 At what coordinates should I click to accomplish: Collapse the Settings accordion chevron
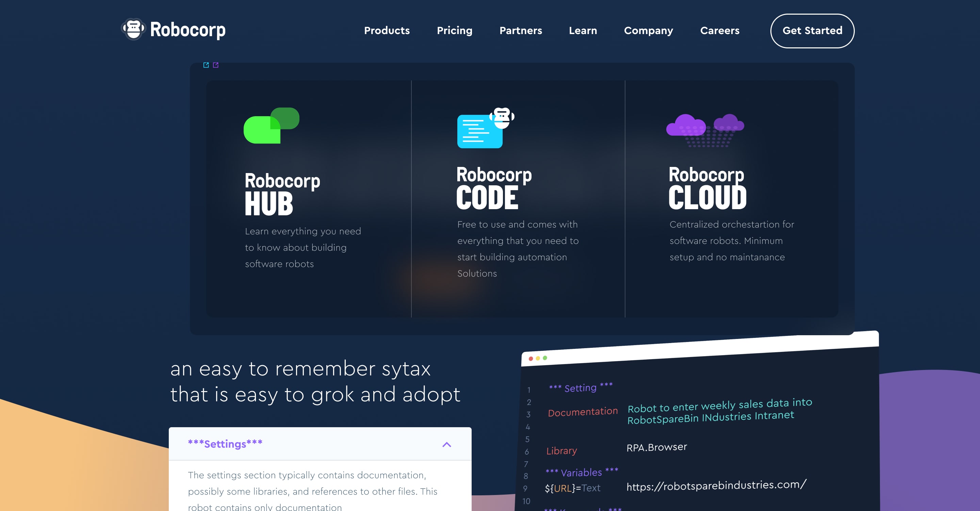pyautogui.click(x=447, y=444)
